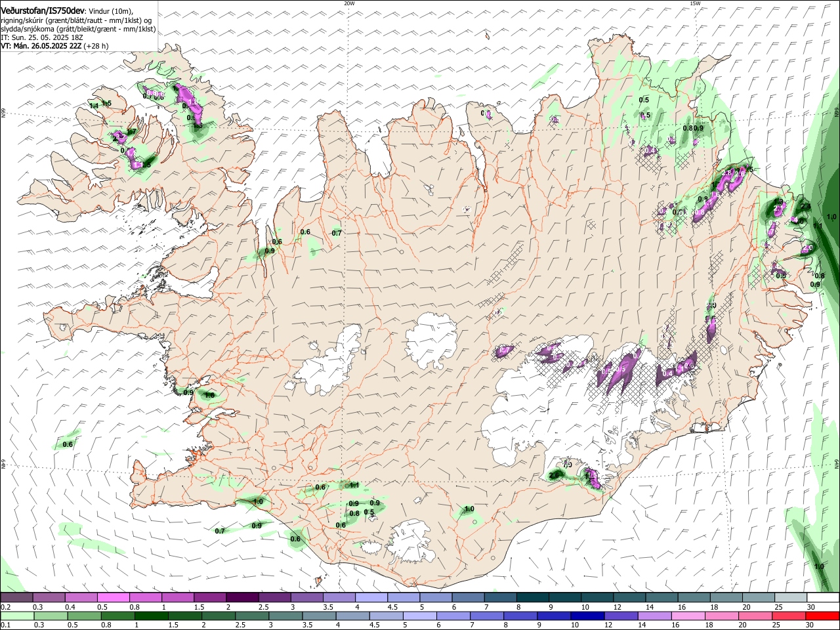Click the upper legend swatch between 0.5 and 0.8

tap(113, 597)
